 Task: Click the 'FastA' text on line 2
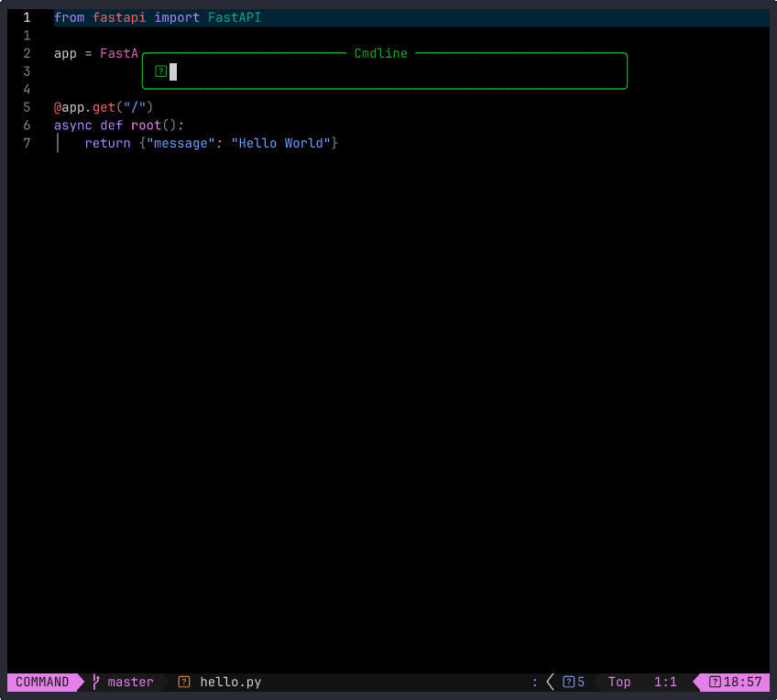pyautogui.click(x=119, y=53)
